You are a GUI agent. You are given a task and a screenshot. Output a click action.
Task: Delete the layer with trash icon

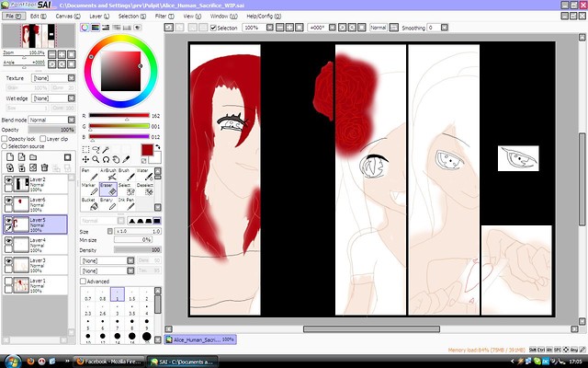pos(44,167)
